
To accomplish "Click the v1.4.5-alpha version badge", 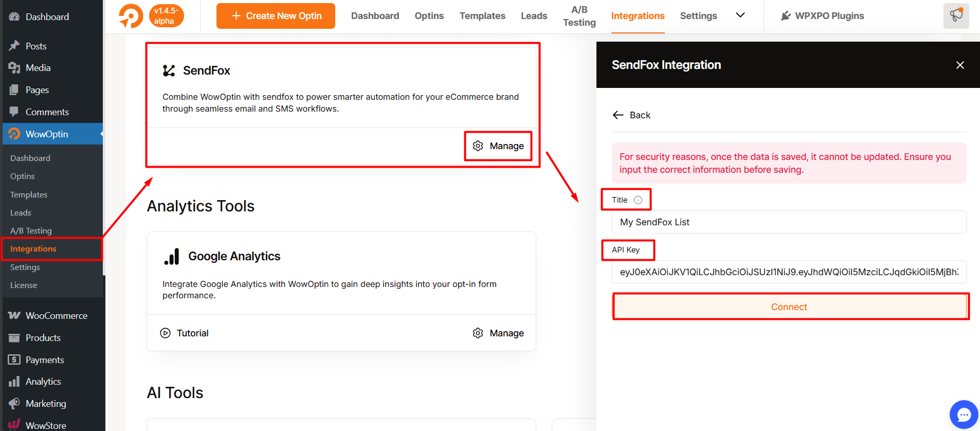I will [166, 16].
